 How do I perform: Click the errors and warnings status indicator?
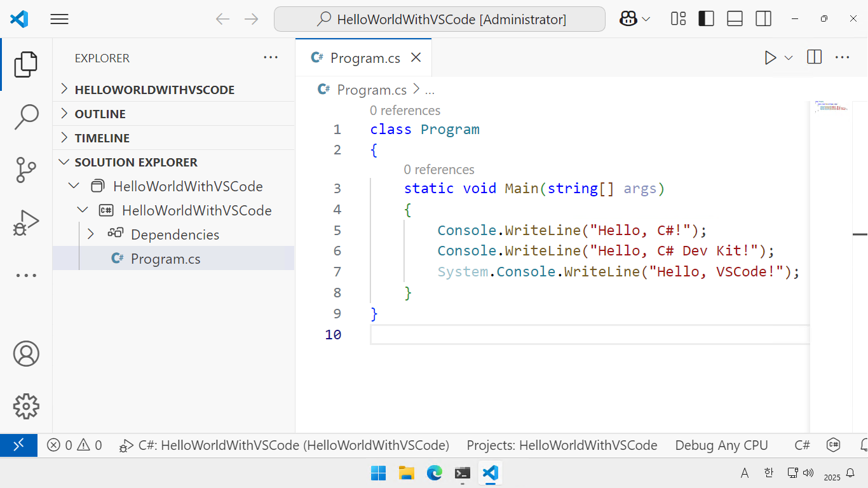coord(74,445)
